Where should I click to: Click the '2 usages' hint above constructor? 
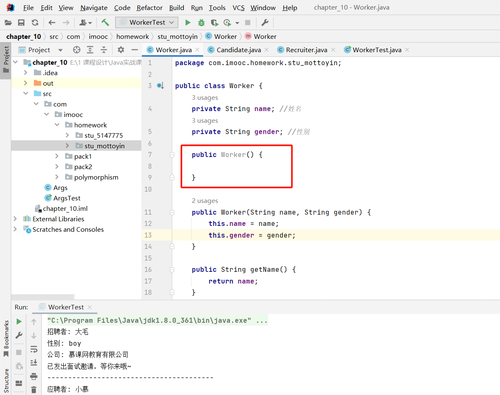pyautogui.click(x=205, y=201)
